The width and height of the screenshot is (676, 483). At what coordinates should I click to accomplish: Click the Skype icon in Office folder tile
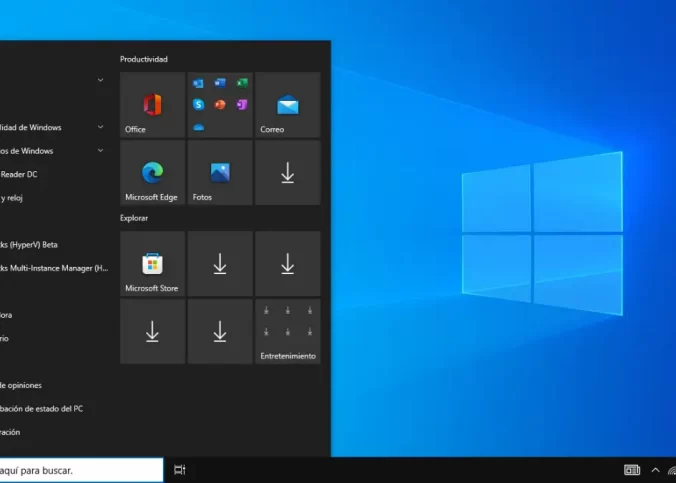(x=198, y=104)
